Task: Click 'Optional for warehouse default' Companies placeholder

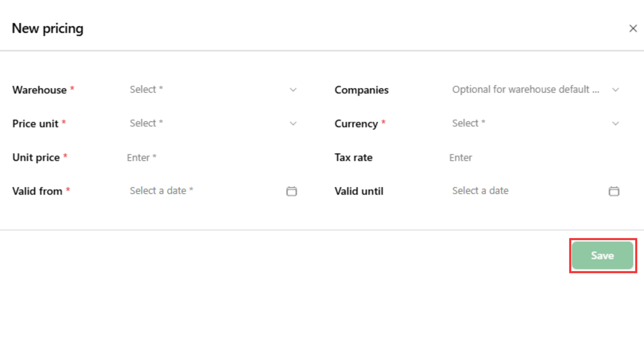Action: tap(525, 89)
